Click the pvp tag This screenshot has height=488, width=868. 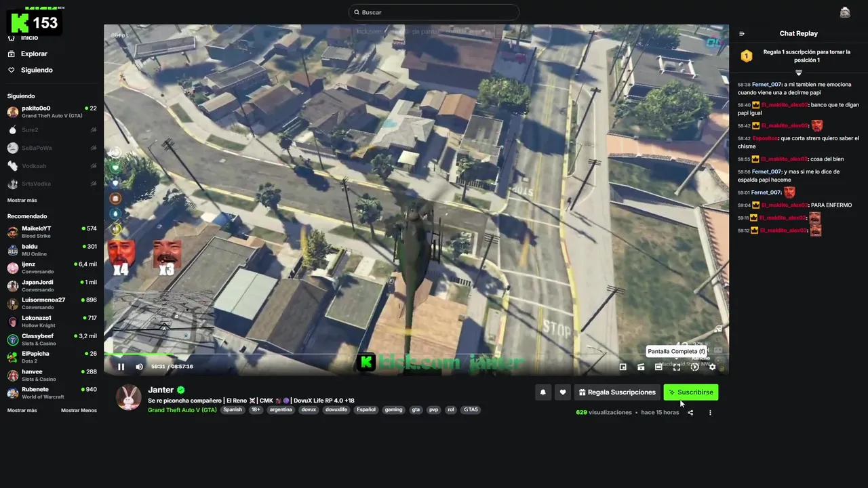tap(433, 410)
